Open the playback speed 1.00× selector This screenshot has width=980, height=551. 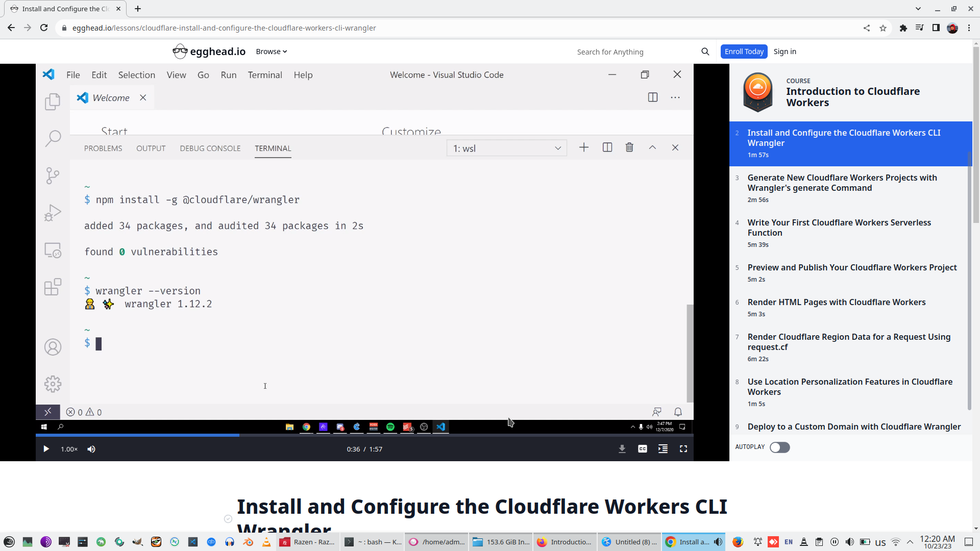coord(69,449)
